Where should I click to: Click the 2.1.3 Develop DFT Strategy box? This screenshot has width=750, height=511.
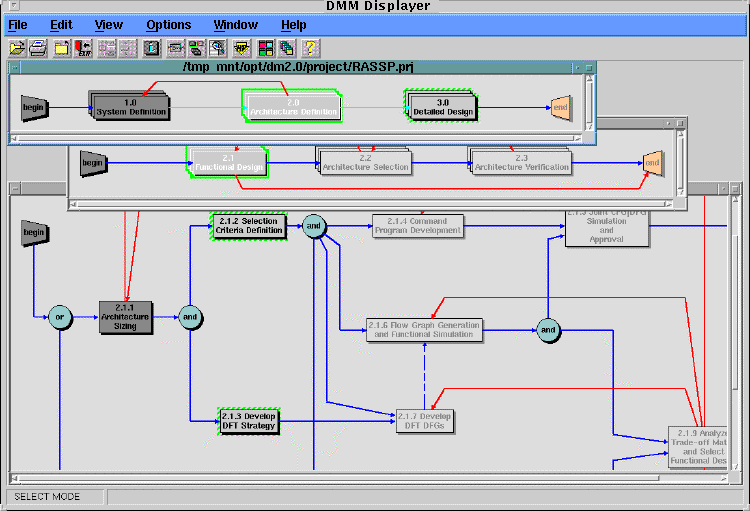point(249,422)
